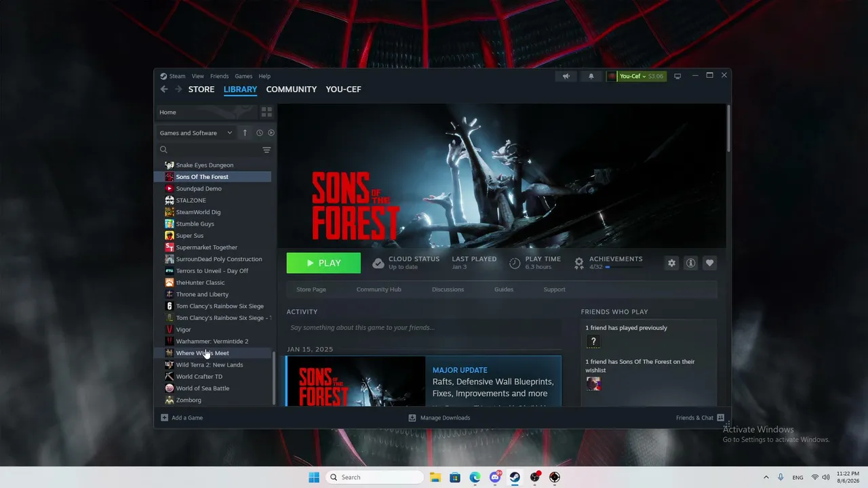The height and width of the screenshot is (488, 868).
Task: Click the wishlist friend's avatar
Action: [593, 384]
